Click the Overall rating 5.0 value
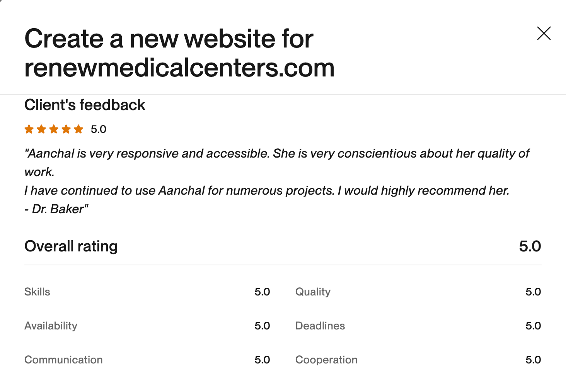This screenshot has width=566, height=392. [530, 246]
